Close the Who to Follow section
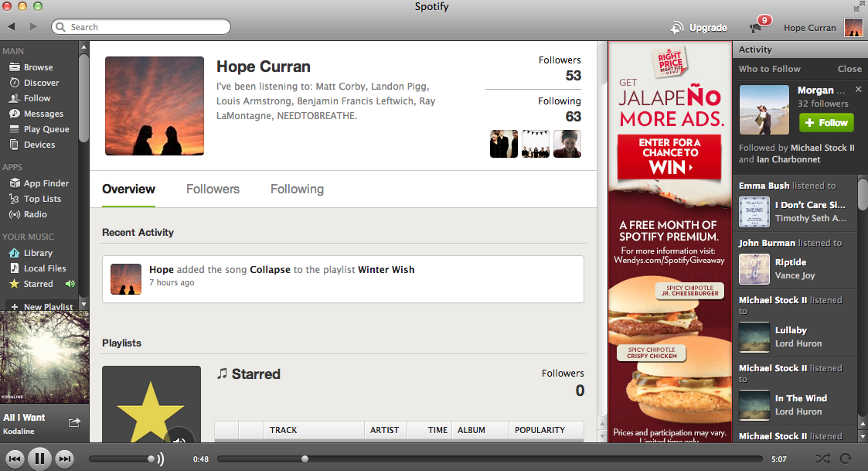 pos(849,69)
